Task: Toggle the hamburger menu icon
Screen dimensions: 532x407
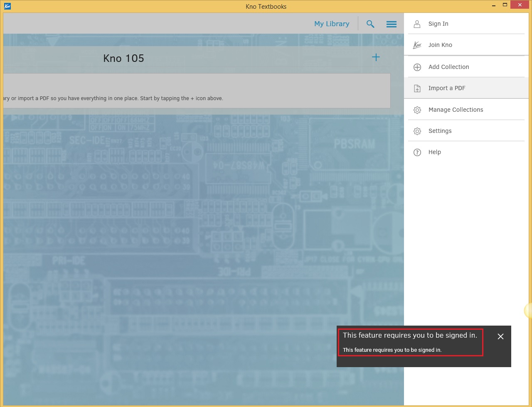Action: (x=392, y=24)
